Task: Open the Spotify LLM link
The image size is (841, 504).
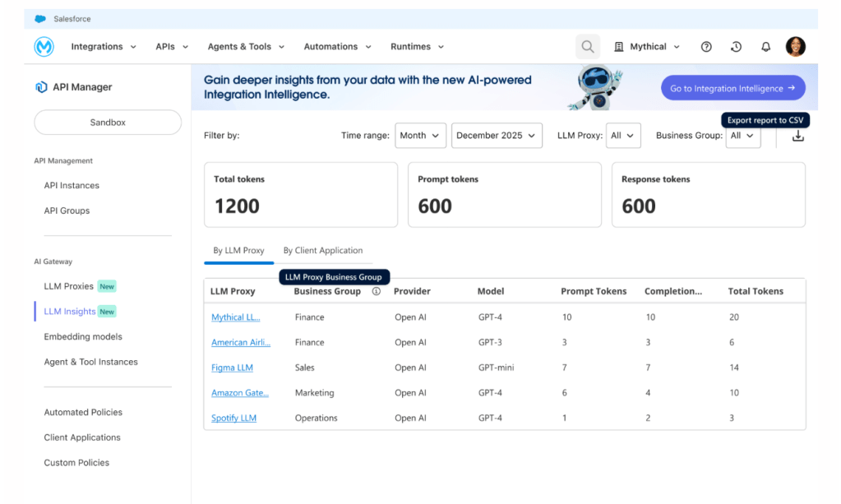Action: [233, 418]
